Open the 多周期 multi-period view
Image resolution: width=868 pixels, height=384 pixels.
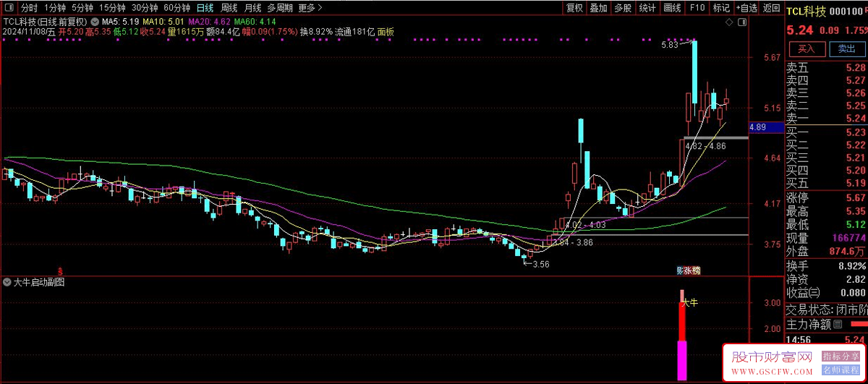[280, 8]
